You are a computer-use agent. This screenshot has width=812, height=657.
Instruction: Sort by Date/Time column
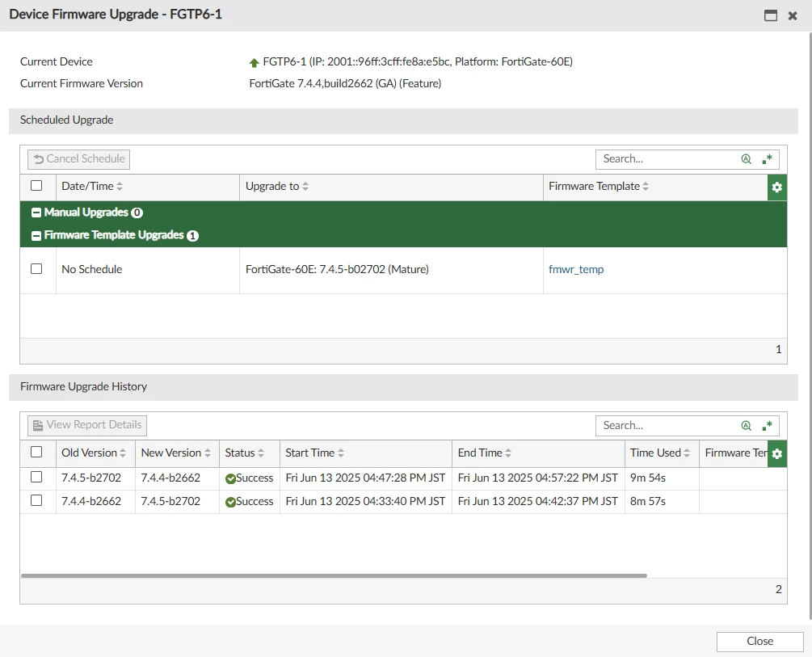point(92,186)
